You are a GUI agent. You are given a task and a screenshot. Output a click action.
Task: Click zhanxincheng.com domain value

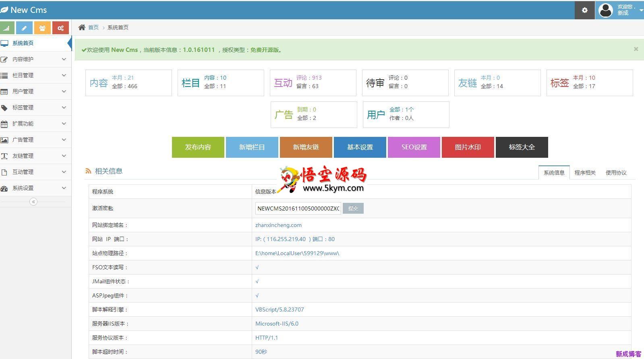click(x=278, y=225)
